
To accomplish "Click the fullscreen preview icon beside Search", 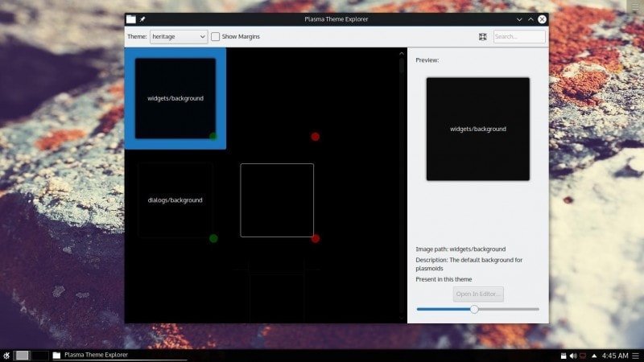I will (x=482, y=36).
